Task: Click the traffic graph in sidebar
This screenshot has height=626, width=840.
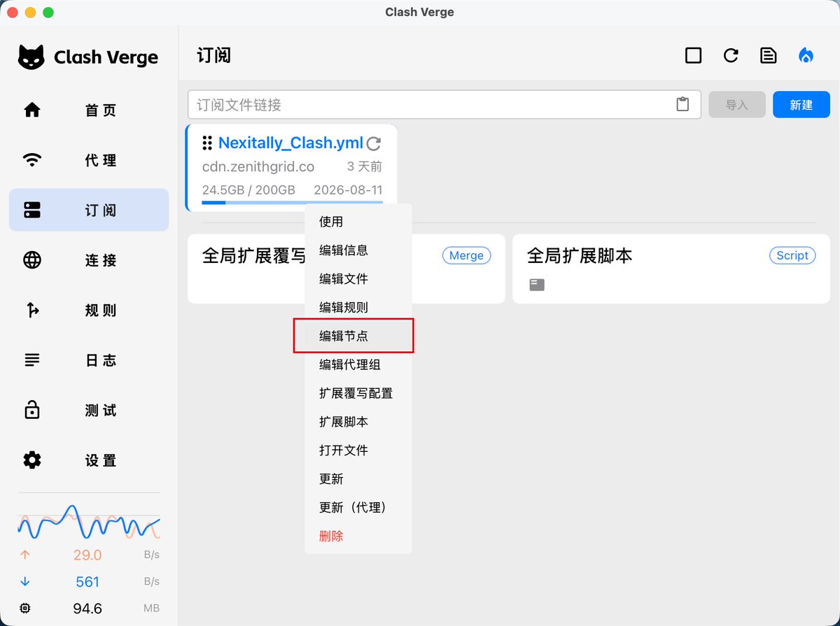Action: tap(89, 522)
